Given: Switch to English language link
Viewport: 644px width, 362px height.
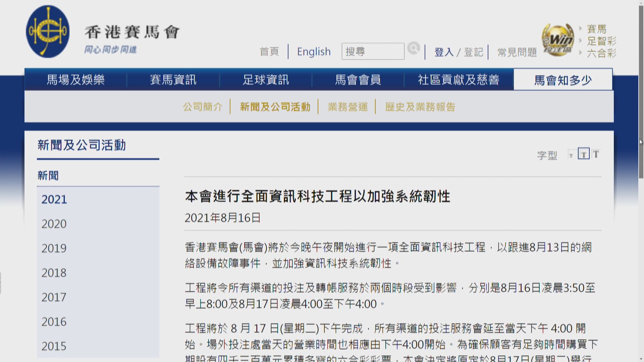Looking at the screenshot, I should (x=314, y=52).
